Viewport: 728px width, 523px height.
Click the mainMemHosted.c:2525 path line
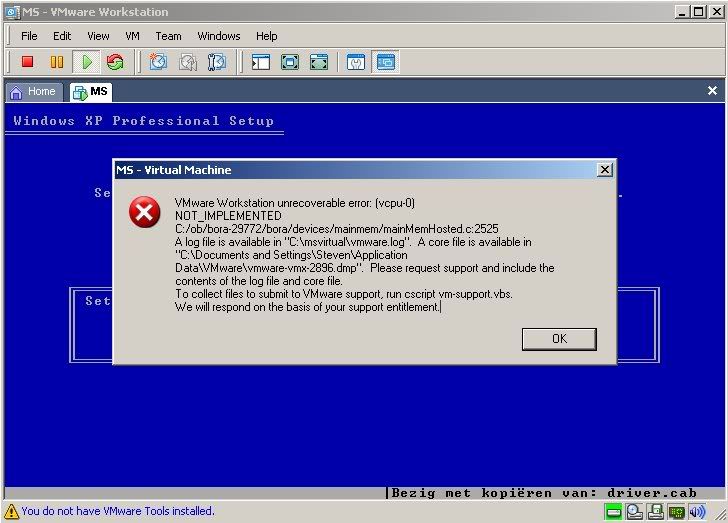pos(337,229)
